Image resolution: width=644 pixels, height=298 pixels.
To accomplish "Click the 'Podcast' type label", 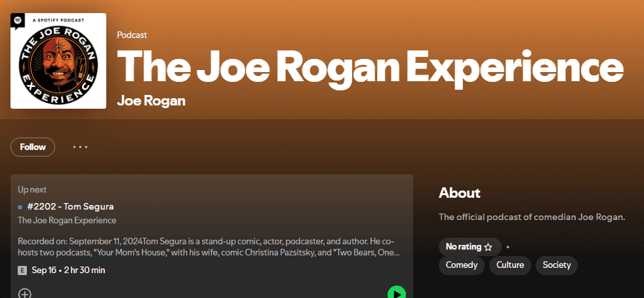I will [x=132, y=35].
